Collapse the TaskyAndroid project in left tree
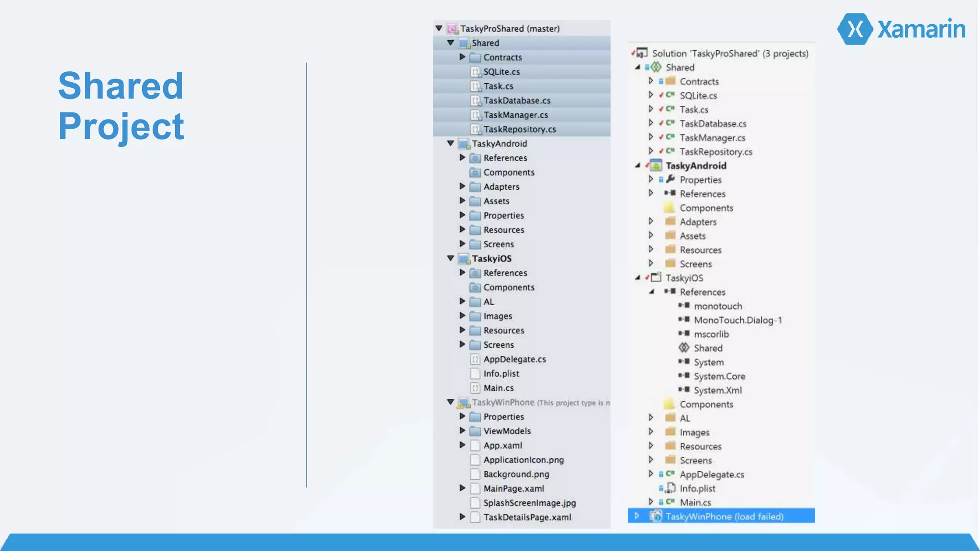The height and width of the screenshot is (551, 980). coord(450,143)
